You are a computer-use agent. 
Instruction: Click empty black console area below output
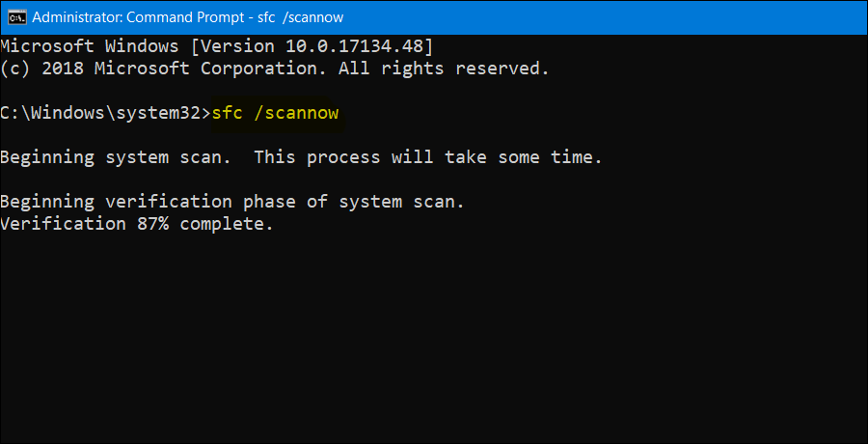tap(434, 347)
